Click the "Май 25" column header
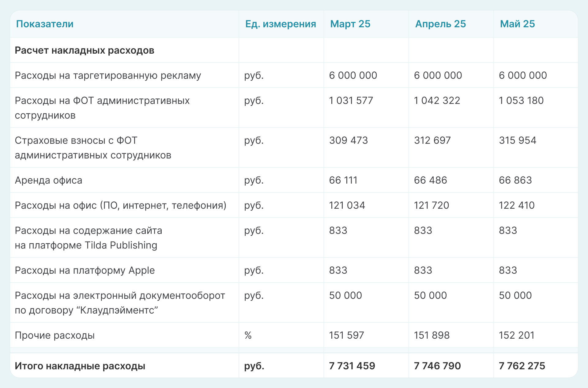The height and width of the screenshot is (388, 588). 517,24
